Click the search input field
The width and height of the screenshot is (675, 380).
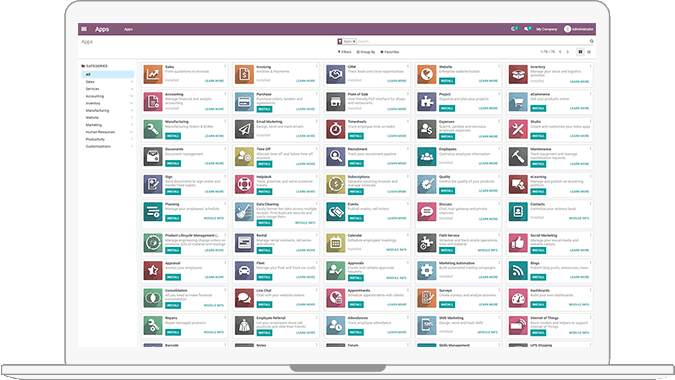coord(472,41)
